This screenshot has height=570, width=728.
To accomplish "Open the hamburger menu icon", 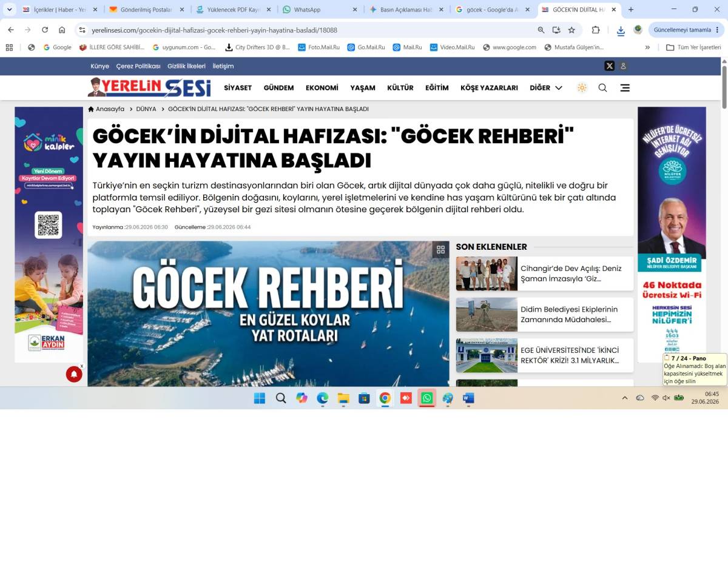I will coord(625,88).
